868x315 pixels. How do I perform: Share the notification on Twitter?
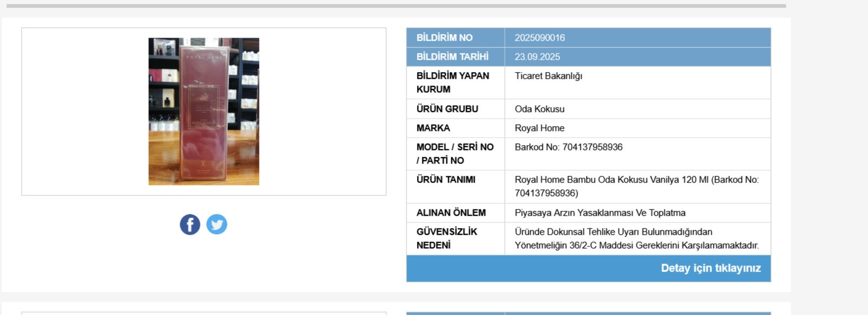pos(216,224)
